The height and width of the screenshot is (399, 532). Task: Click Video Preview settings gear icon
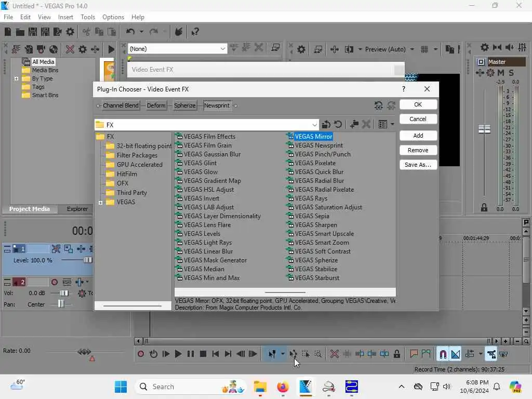coord(301,49)
